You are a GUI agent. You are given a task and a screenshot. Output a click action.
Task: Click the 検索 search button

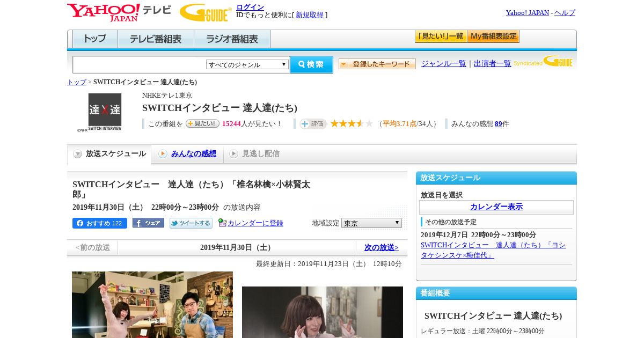tap(311, 64)
